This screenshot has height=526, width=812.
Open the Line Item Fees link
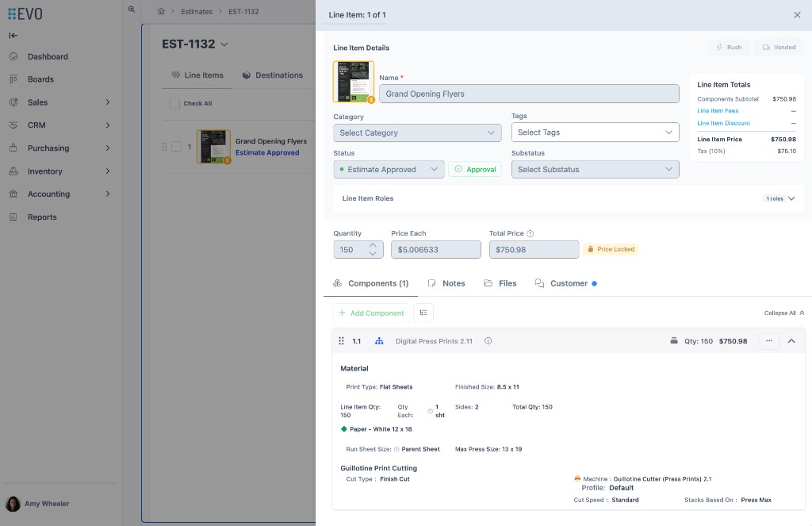point(718,111)
